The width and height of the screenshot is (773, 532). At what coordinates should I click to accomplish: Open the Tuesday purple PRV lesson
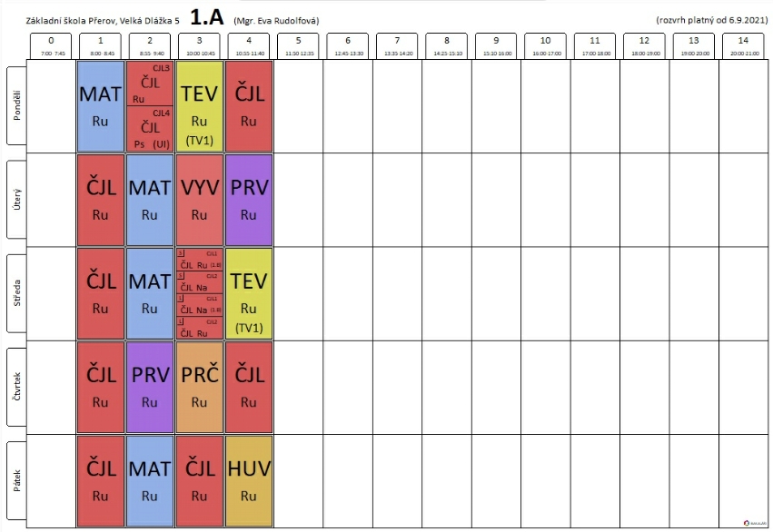click(x=249, y=200)
